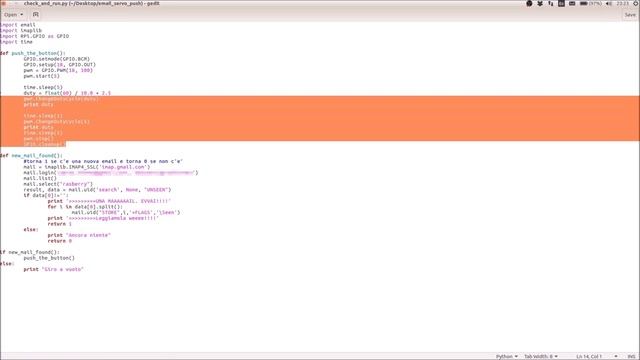
Task: Click the 'for i in data[0].split():' line
Action: [x=85, y=207]
